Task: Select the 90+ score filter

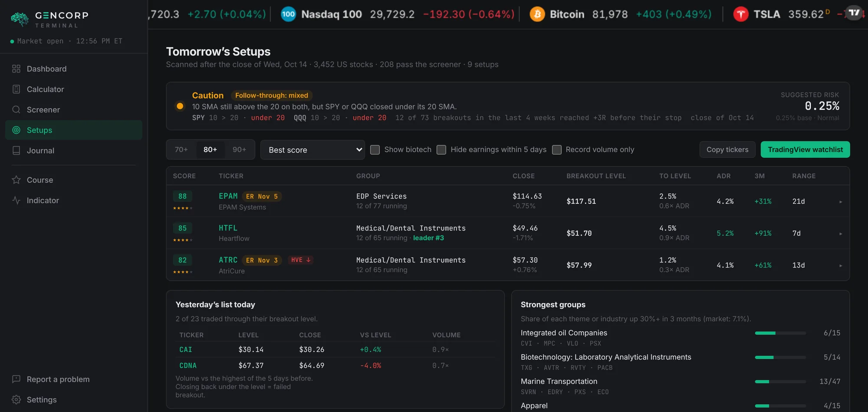Action: (240, 150)
